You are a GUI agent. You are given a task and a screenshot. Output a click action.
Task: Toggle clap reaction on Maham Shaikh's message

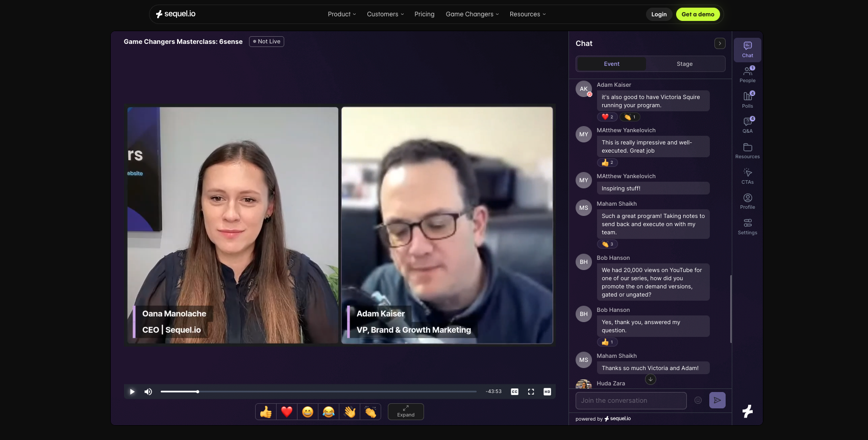(607, 244)
